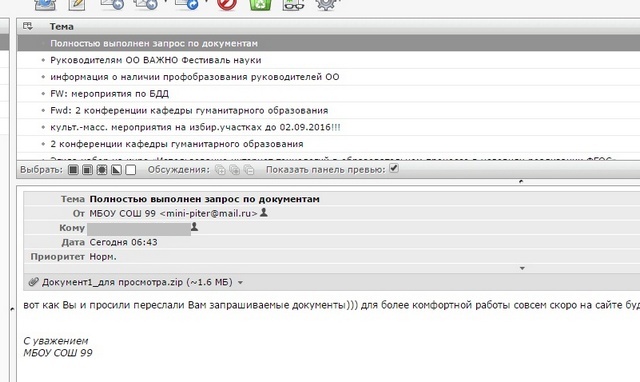Click priority value Норм.
The image size is (640, 382).
[103, 257]
